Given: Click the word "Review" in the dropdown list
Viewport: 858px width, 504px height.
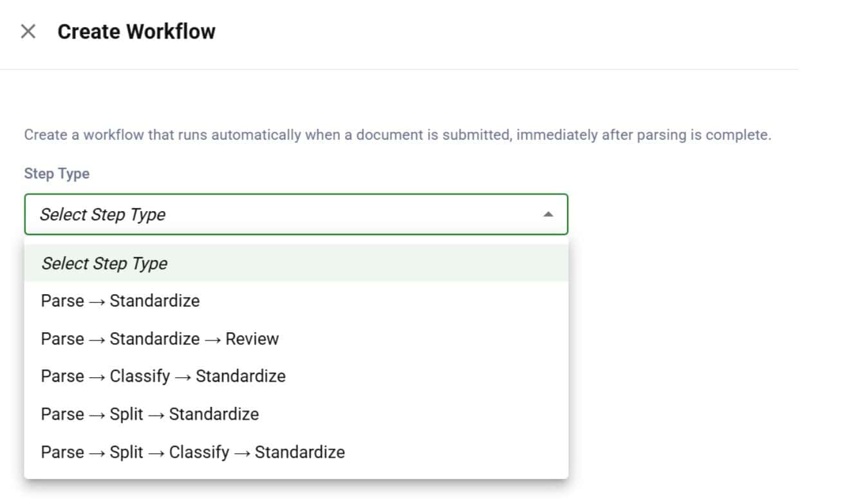Looking at the screenshot, I should pos(252,339).
